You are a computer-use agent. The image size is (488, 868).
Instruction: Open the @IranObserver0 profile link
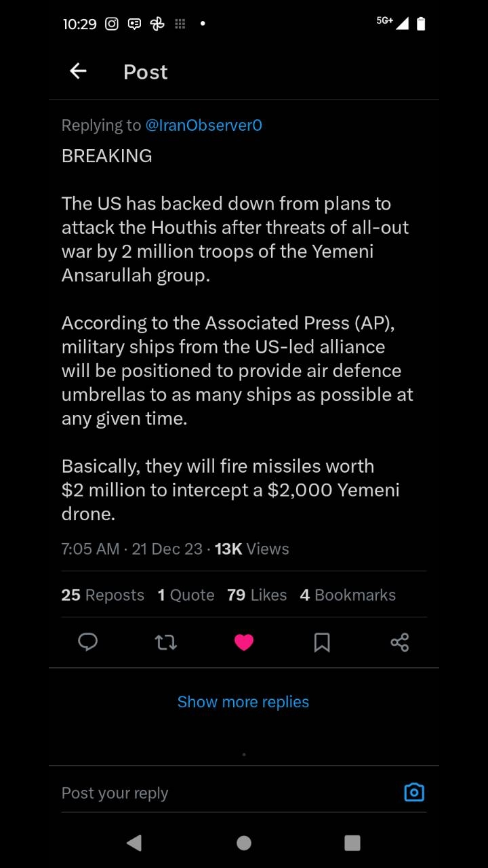click(204, 125)
